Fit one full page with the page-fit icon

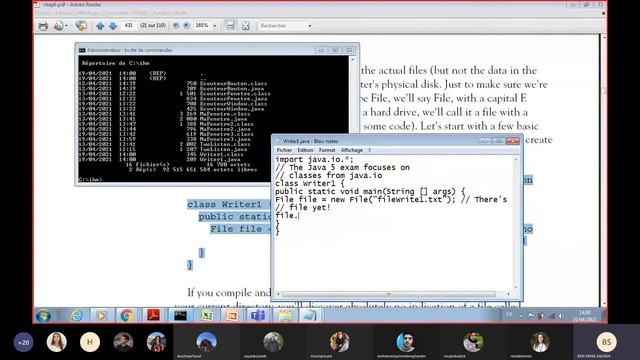coord(246,26)
